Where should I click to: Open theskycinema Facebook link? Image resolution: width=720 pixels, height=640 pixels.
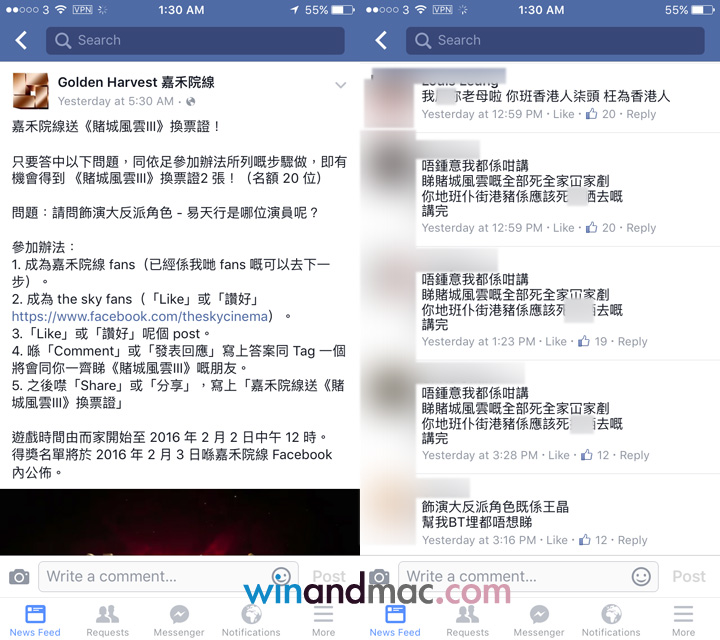pyautogui.click(x=140, y=316)
